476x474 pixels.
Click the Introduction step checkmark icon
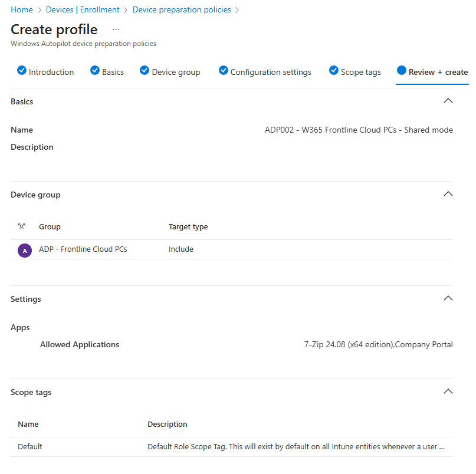(x=22, y=71)
